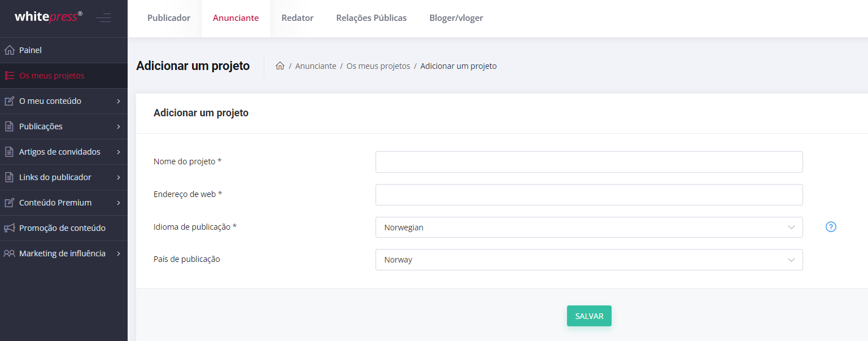
Task: Click the Adicionar um projeto breadcrumb text
Action: [459, 66]
